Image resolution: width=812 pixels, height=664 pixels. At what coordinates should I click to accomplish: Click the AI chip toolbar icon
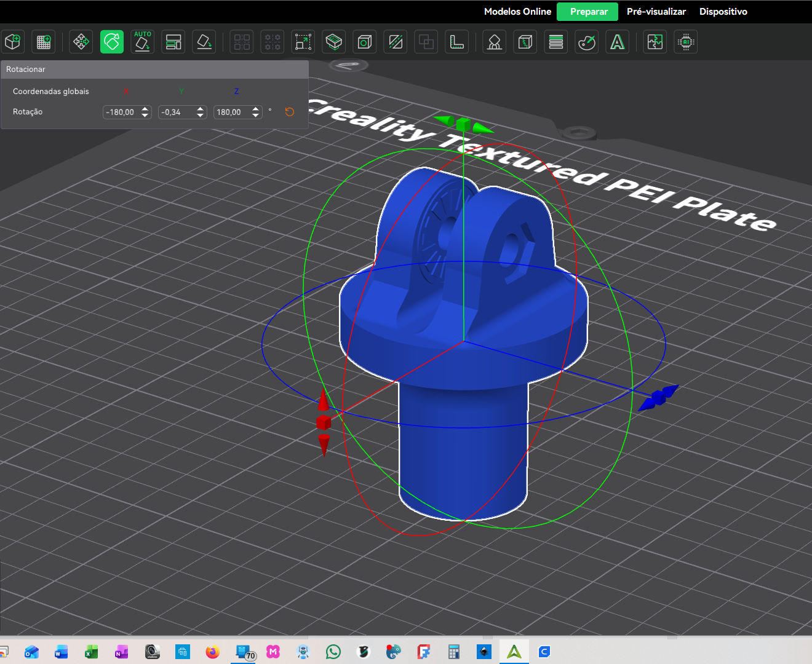coord(686,42)
